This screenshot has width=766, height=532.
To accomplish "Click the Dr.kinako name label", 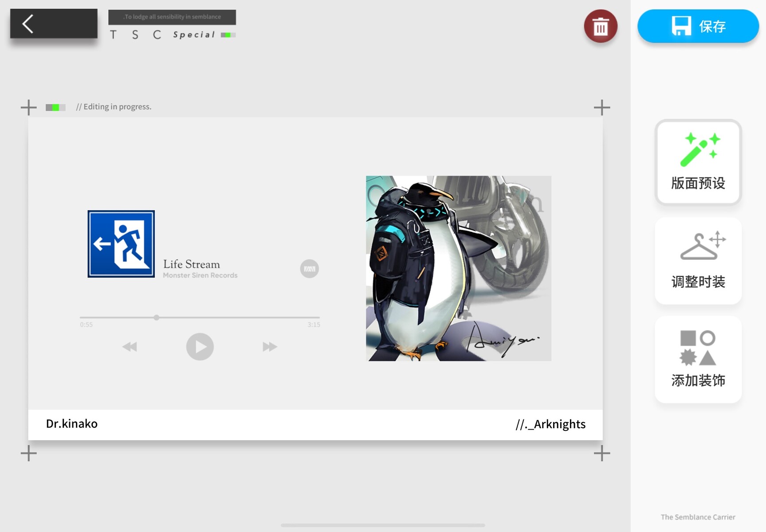I will coord(72,424).
